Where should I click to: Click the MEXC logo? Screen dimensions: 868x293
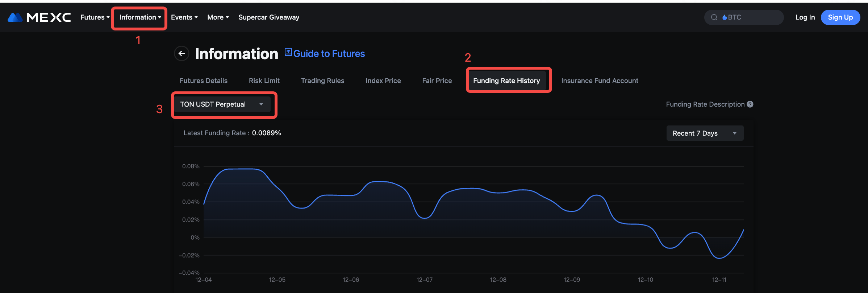(39, 17)
